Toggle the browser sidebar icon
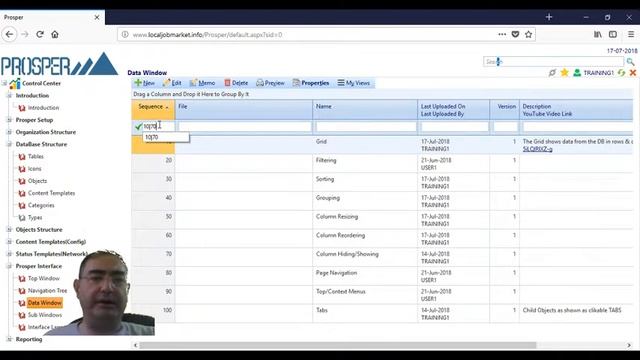Screen dimensions: 640x360 (x=613, y=34)
